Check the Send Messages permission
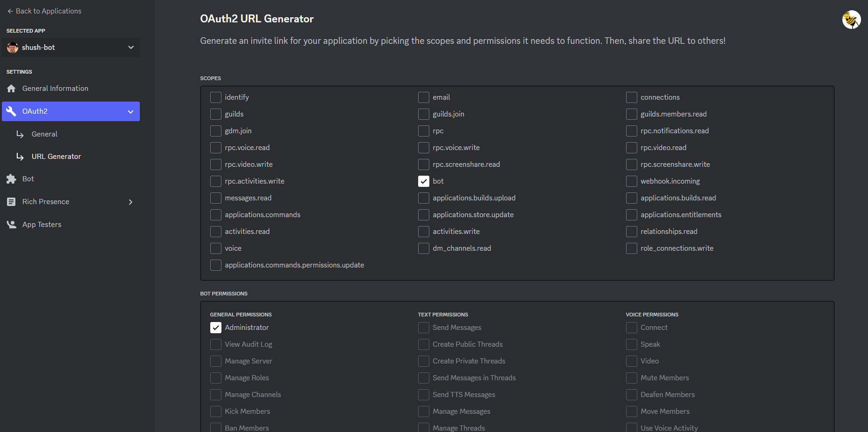868x432 pixels. pyautogui.click(x=423, y=328)
